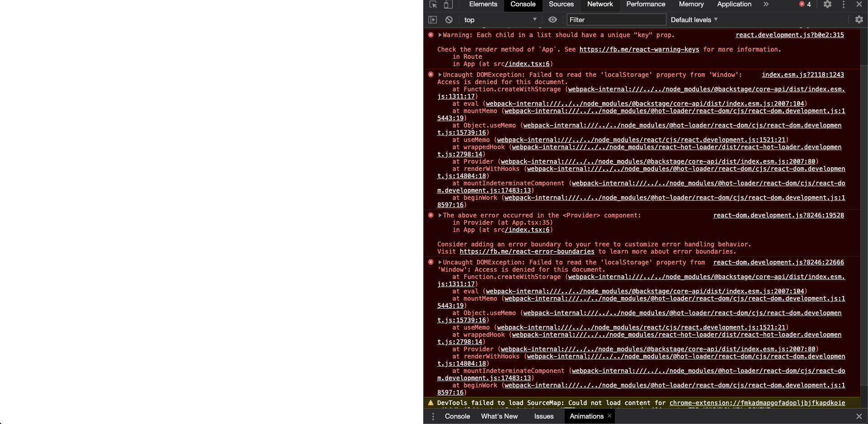Open the chrome-extension SourceMap link
Screen dimensions: 868x424
tap(757, 403)
